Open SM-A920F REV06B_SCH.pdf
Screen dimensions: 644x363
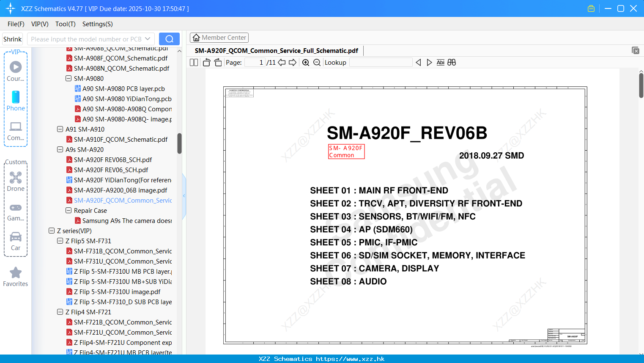pyautogui.click(x=113, y=159)
